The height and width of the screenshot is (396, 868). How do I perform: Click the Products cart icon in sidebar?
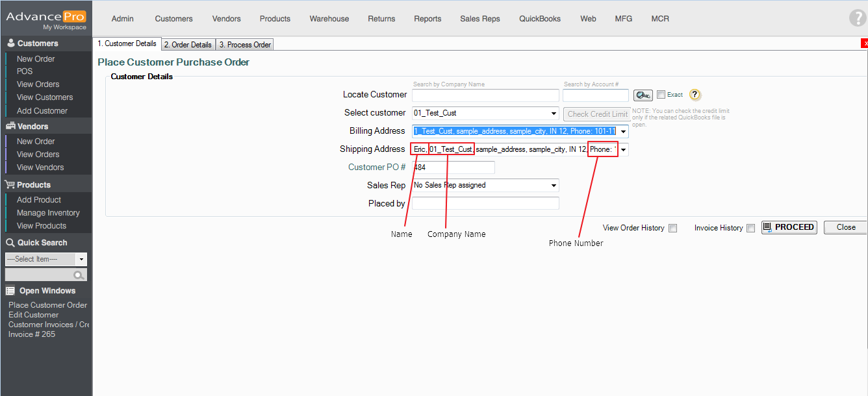coord(10,185)
